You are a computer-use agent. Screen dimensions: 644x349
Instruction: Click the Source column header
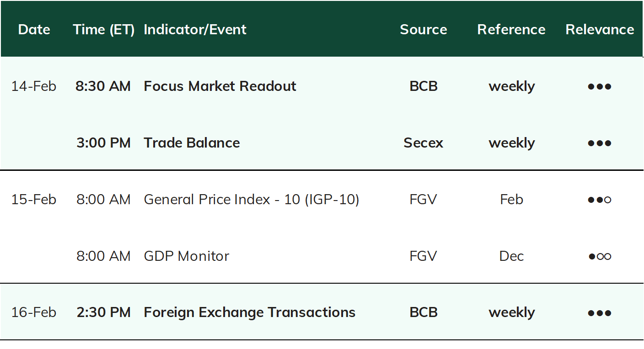[x=424, y=29]
